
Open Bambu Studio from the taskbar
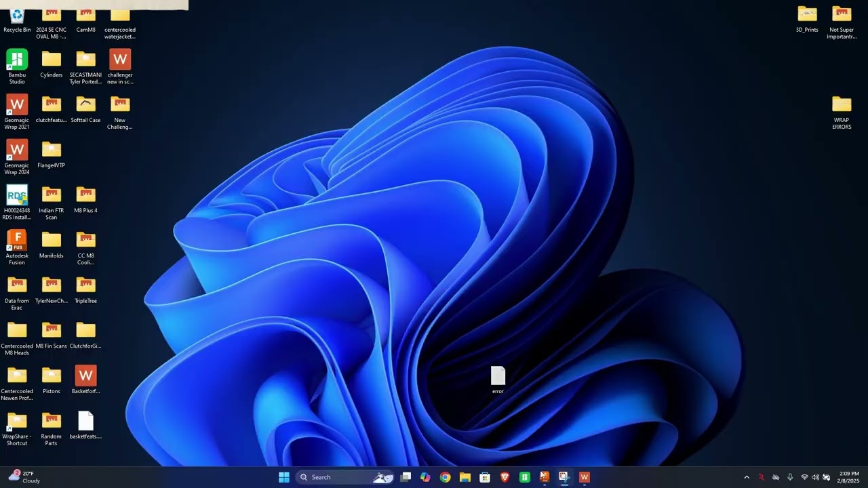click(524, 477)
